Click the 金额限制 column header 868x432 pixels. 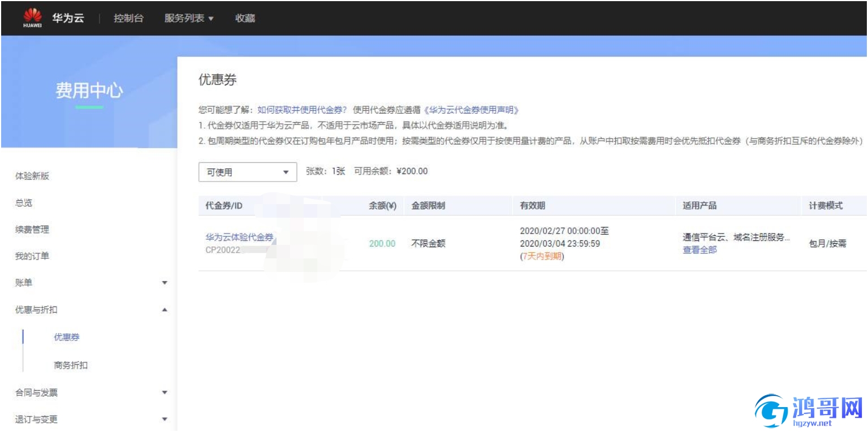pos(428,206)
